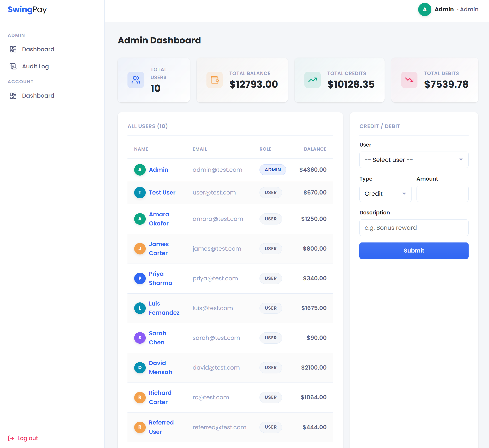The height and width of the screenshot is (448, 489).
Task: Click the USER badge beside James Carter
Action: (270, 248)
